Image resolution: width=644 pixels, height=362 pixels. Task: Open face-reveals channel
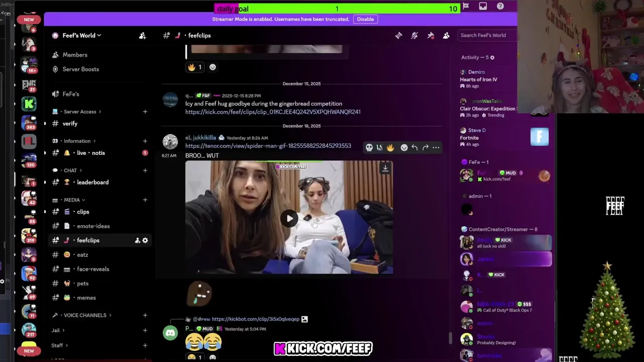click(x=93, y=269)
